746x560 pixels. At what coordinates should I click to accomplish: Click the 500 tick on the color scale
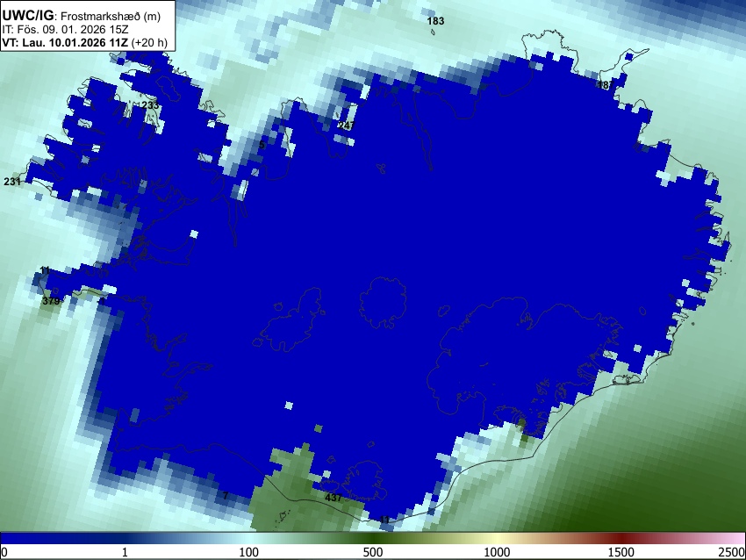pyautogui.click(x=372, y=552)
